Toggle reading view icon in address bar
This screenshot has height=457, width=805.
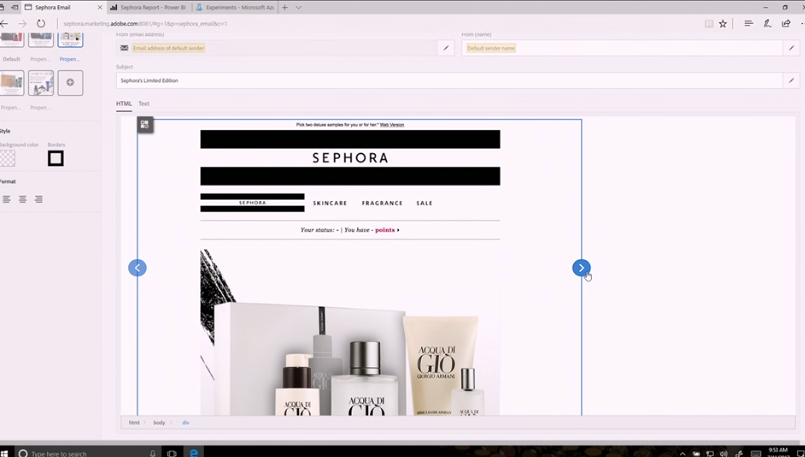(x=708, y=24)
